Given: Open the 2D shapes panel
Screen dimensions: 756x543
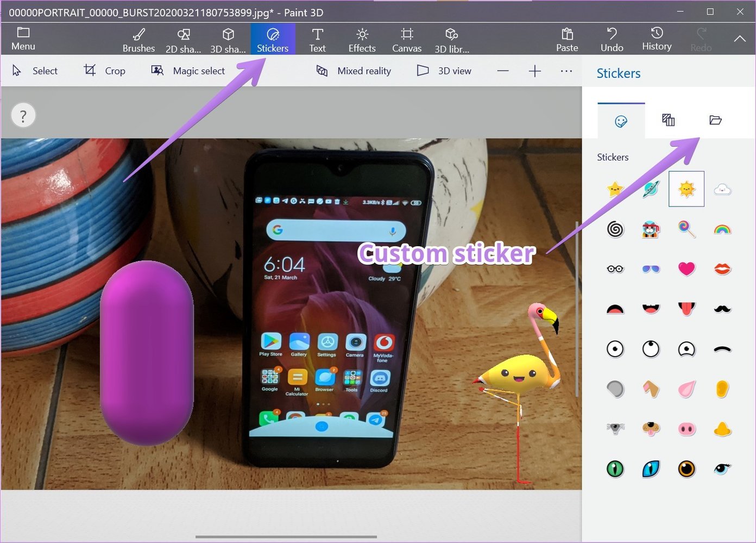Looking at the screenshot, I should pyautogui.click(x=183, y=39).
